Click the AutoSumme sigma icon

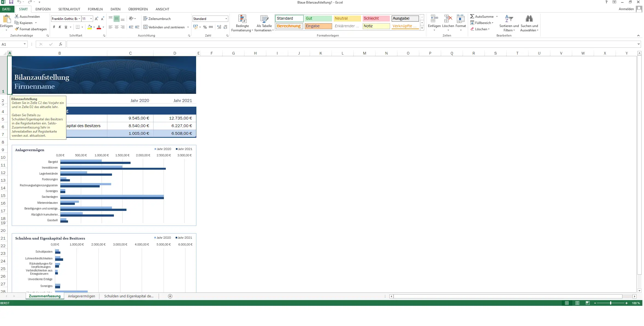(x=472, y=16)
